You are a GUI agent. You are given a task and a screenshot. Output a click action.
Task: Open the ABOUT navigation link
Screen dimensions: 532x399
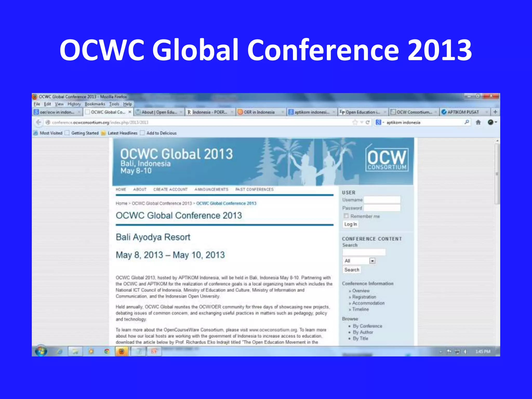click(140, 189)
